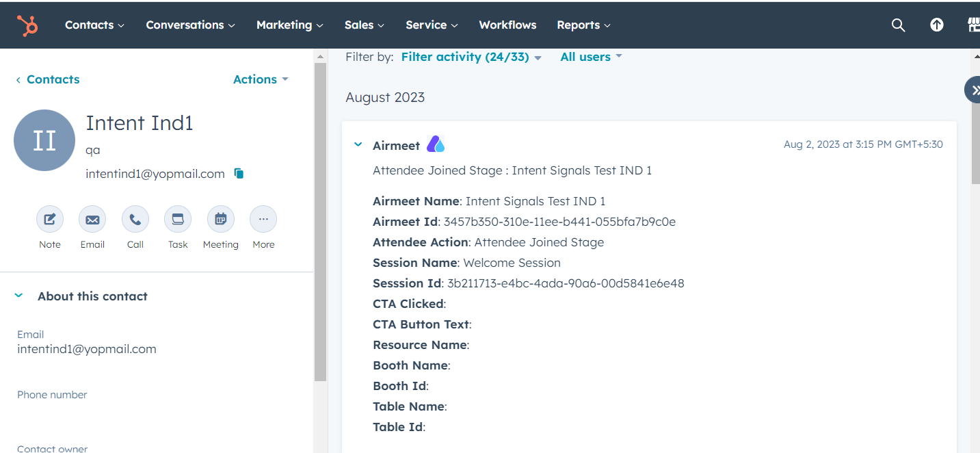Click the Resource Name label
This screenshot has width=980, height=453.
pos(421,345)
